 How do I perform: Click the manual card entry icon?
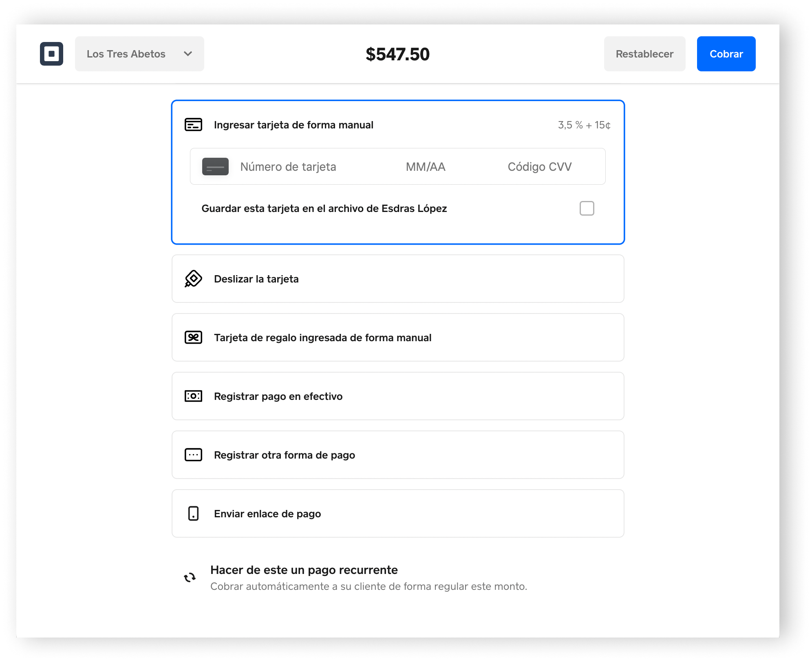(193, 125)
